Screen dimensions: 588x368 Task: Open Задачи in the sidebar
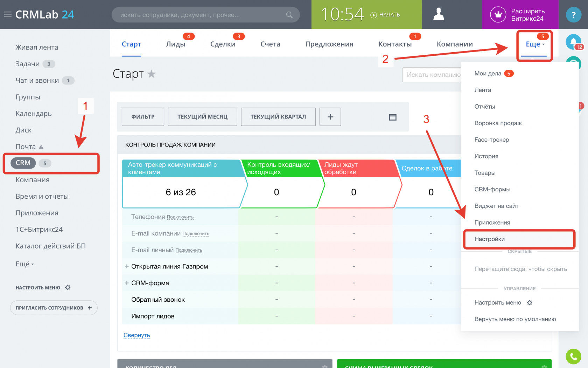(28, 64)
